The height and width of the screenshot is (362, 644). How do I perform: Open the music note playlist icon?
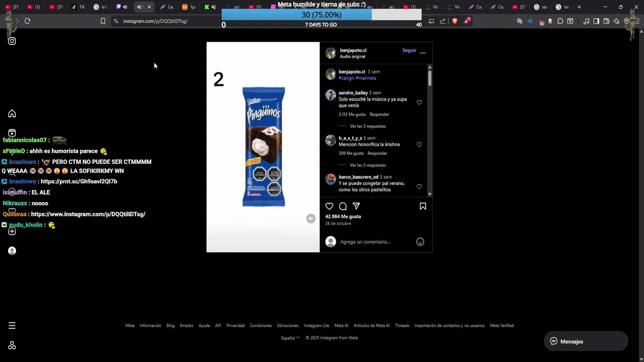(586, 21)
